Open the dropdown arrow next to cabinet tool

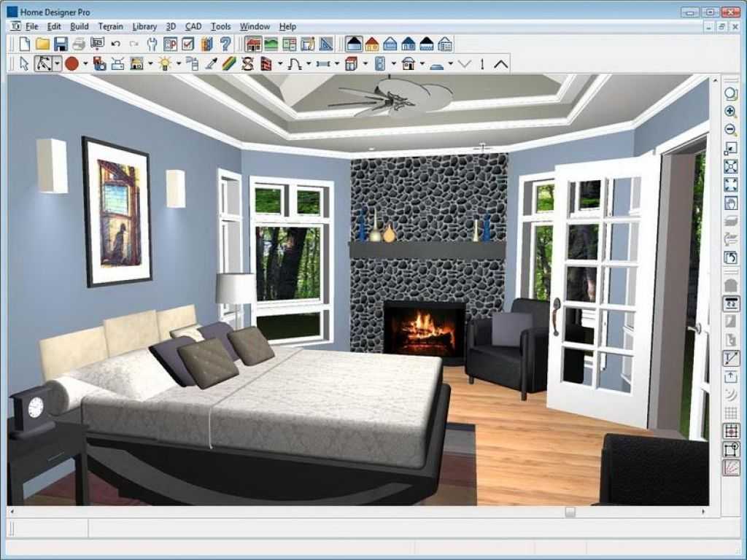(x=365, y=63)
